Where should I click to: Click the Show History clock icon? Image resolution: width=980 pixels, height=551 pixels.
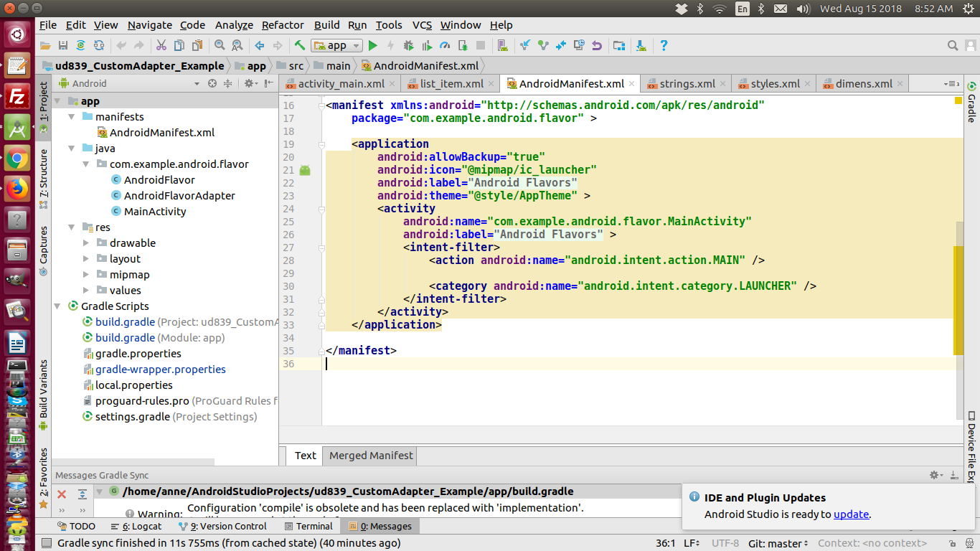(579, 45)
